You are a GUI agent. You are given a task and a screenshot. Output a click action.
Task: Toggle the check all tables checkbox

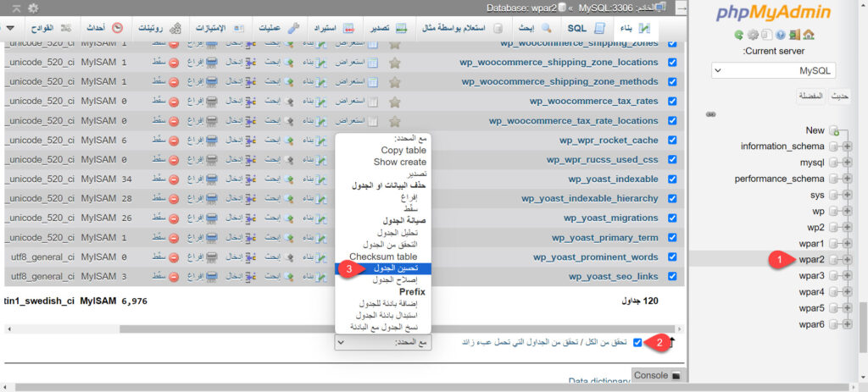coord(637,342)
